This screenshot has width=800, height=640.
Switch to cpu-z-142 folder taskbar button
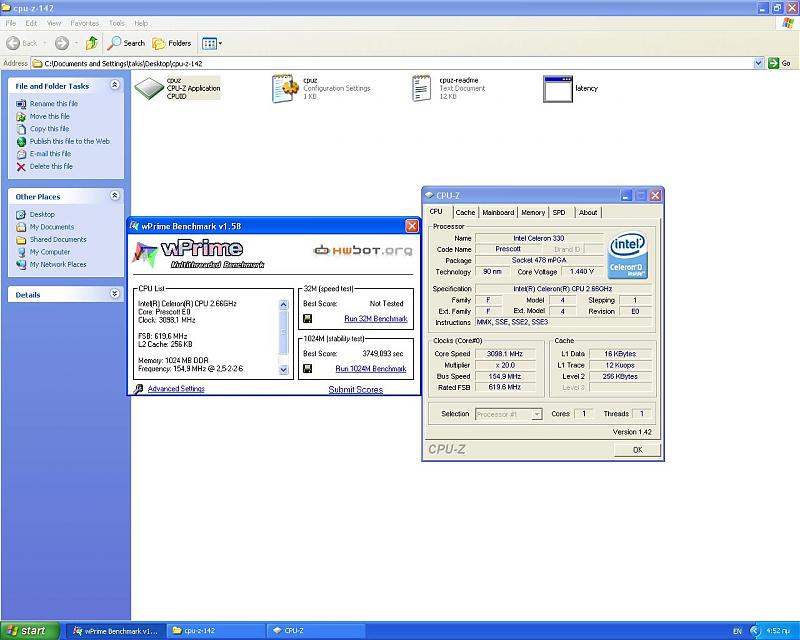click(x=216, y=631)
